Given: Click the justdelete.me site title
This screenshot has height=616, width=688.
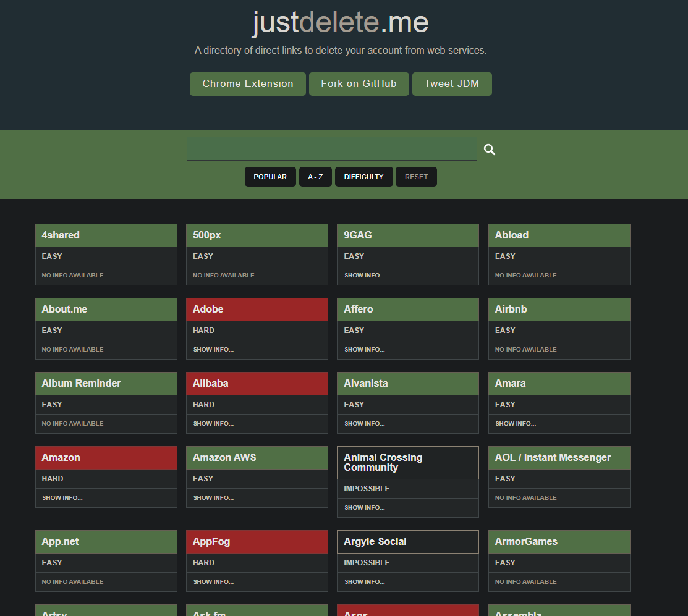Looking at the screenshot, I should click(x=341, y=22).
